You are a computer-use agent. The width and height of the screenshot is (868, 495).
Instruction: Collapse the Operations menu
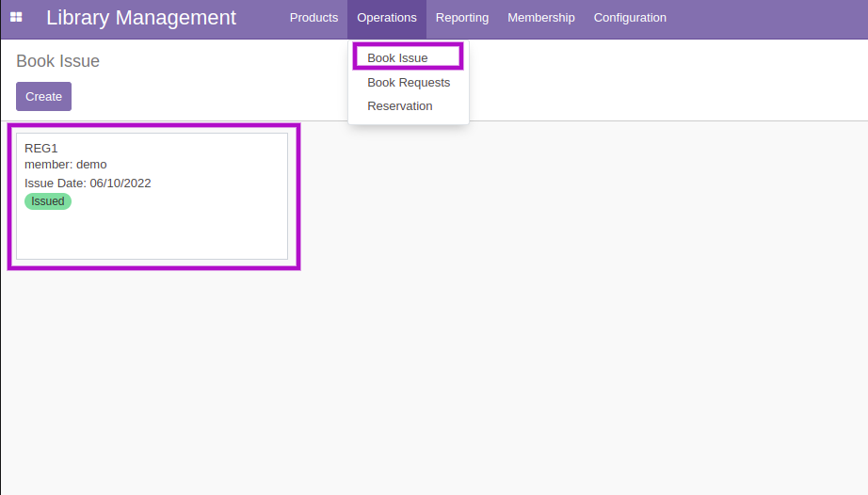pyautogui.click(x=387, y=18)
